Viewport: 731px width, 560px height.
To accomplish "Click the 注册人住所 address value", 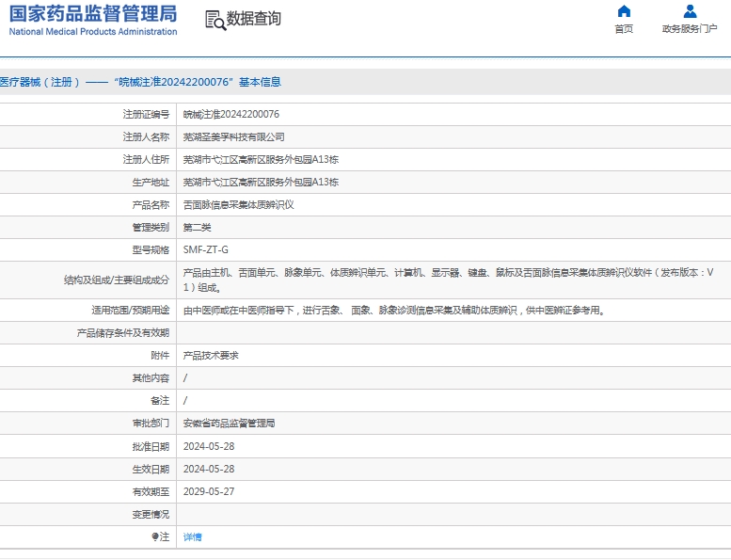I will point(261,159).
